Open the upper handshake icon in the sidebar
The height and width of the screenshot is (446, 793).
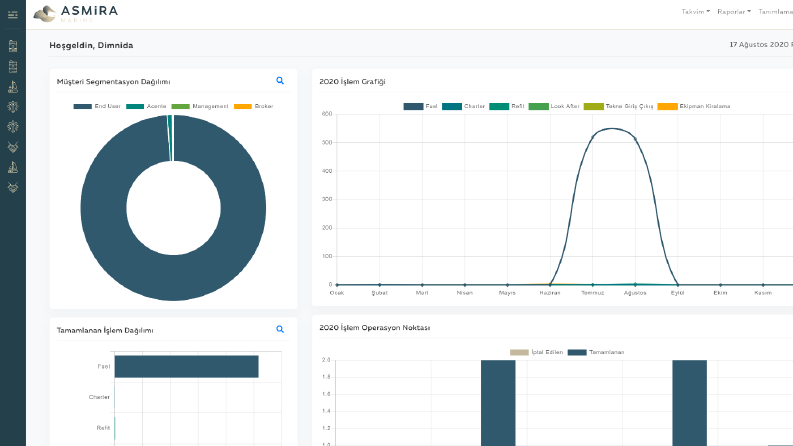click(x=13, y=147)
